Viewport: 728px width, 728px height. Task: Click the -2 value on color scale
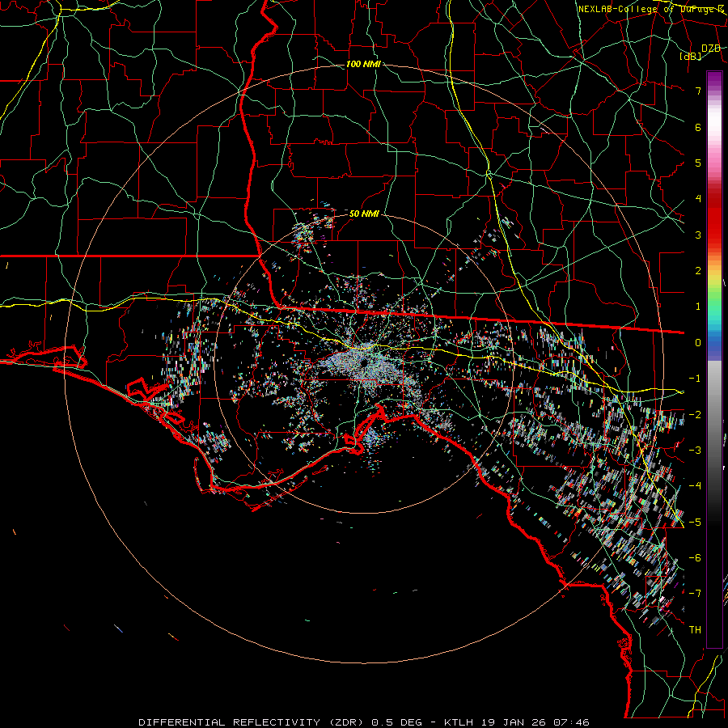pos(695,415)
